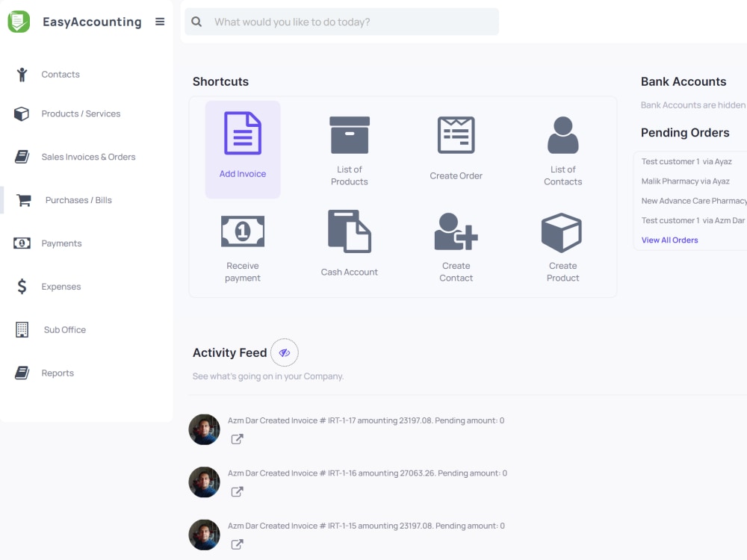
Task: Click the Receive payment banknote icon
Action: tap(243, 231)
